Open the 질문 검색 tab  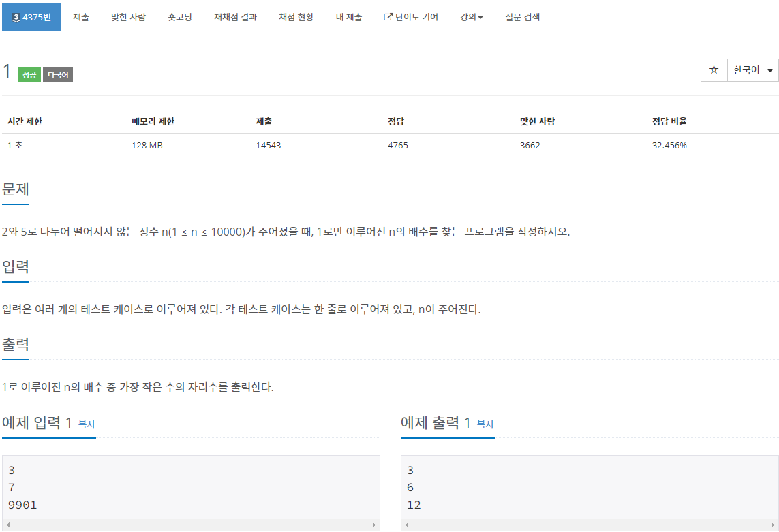click(522, 18)
